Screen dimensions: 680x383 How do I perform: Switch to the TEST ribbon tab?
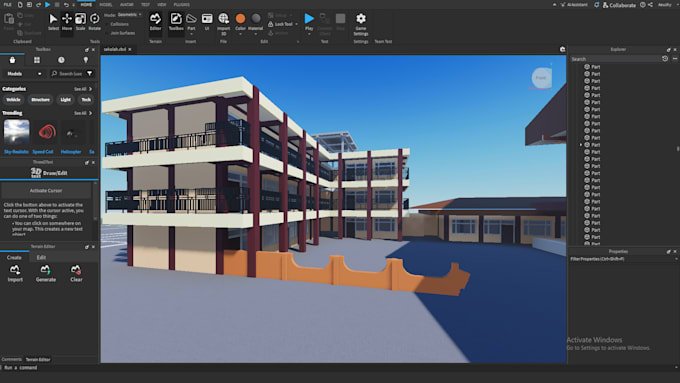tap(145, 5)
